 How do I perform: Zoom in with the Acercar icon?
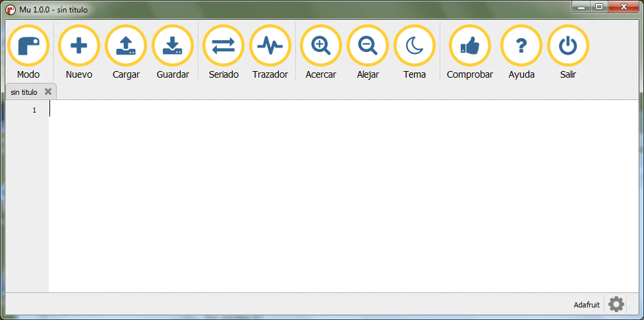[321, 46]
